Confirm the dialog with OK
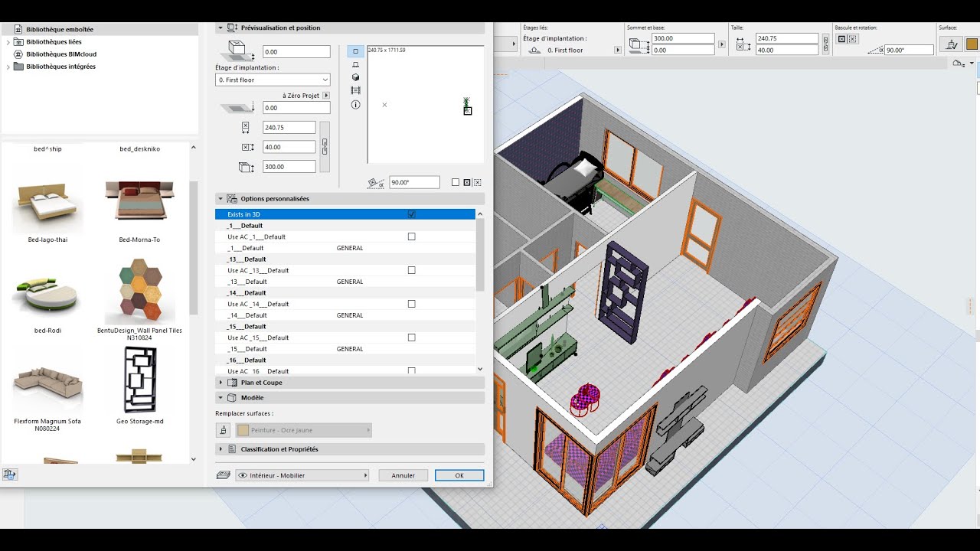 coord(459,475)
